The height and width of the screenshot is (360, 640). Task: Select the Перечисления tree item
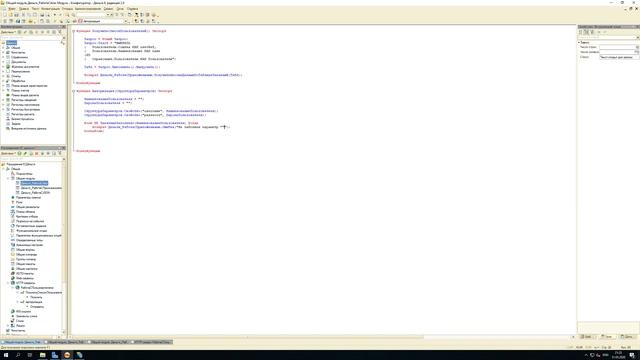(20, 71)
